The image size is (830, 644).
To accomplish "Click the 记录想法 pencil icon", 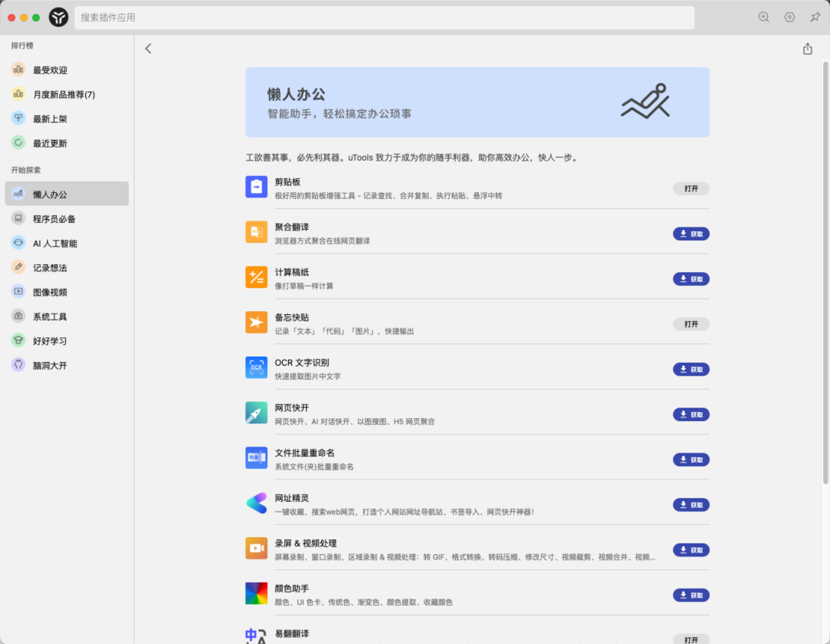I will [x=18, y=267].
